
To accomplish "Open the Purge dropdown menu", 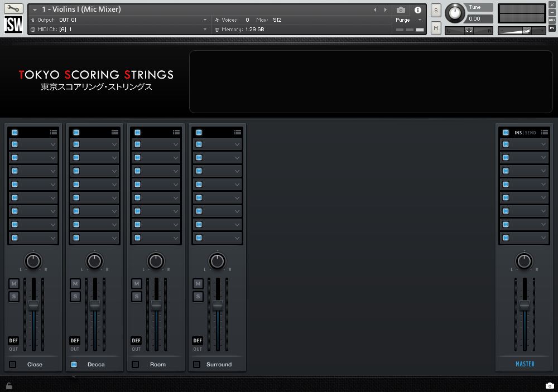I will tap(408, 20).
